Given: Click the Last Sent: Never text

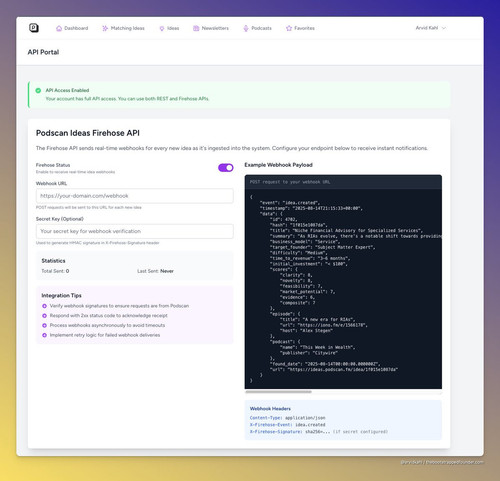Looking at the screenshot, I should 155,271.
